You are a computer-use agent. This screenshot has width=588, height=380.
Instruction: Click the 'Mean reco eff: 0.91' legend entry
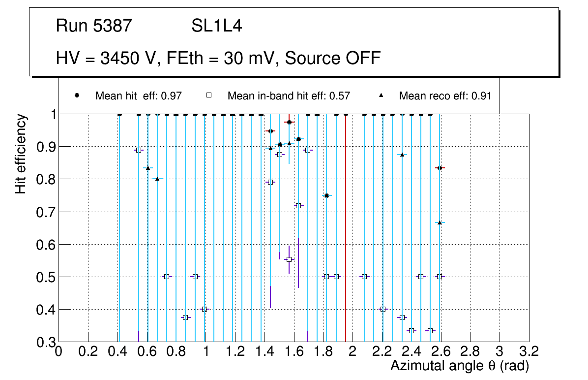click(445, 96)
